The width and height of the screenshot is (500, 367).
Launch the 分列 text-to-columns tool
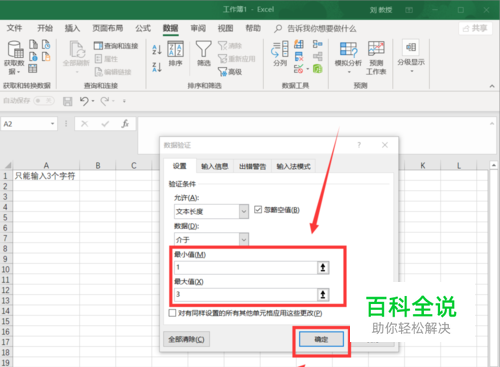[x=280, y=54]
